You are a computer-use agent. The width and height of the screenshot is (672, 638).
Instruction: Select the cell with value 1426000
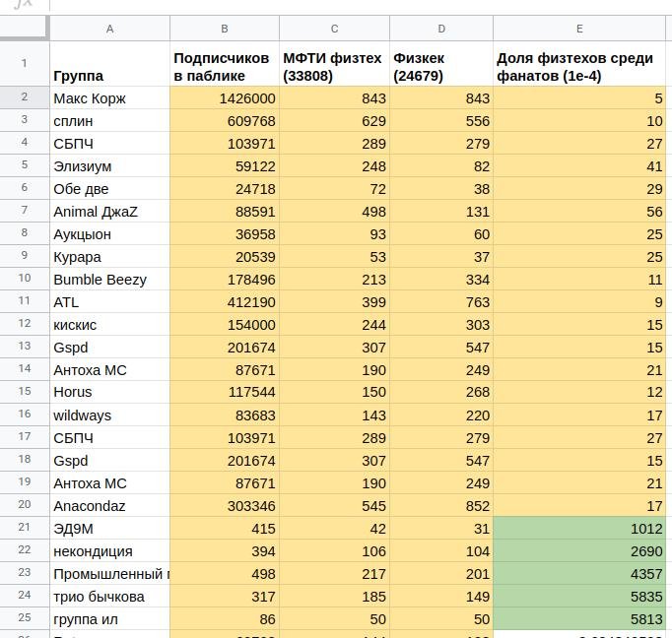point(225,98)
